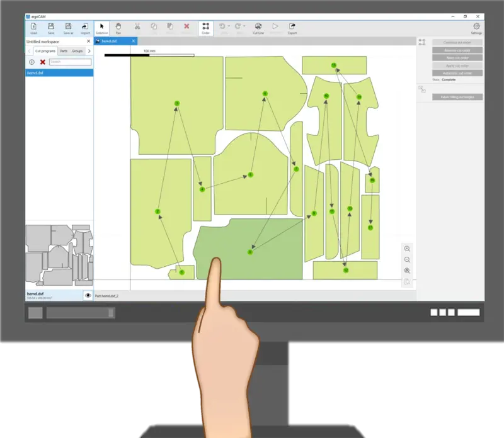Open the Groups tab
504x438 pixels.
77,51
